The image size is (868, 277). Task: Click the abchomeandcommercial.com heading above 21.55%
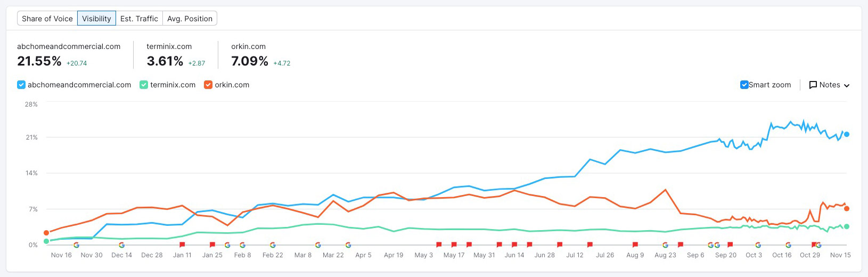point(69,46)
